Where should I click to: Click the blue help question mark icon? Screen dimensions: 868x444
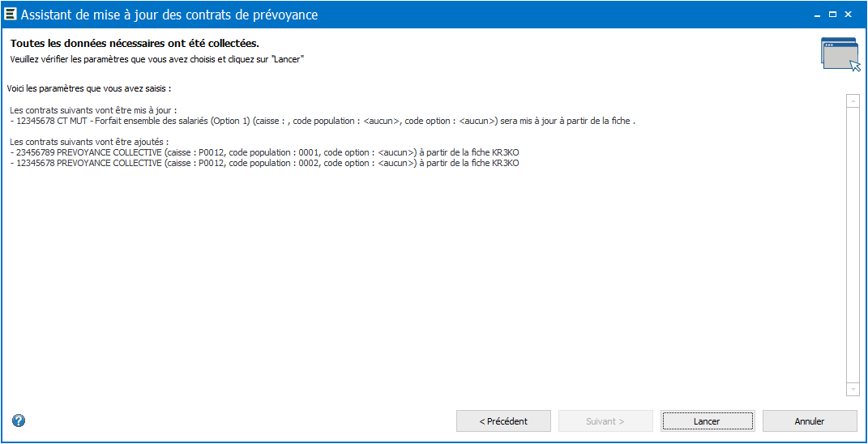click(19, 421)
